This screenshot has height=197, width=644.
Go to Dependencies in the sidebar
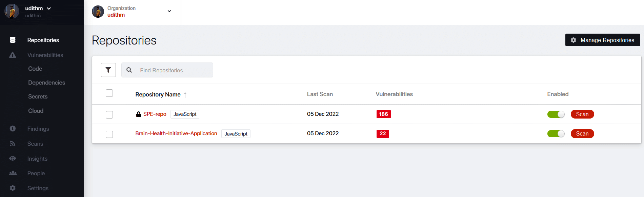46,83
